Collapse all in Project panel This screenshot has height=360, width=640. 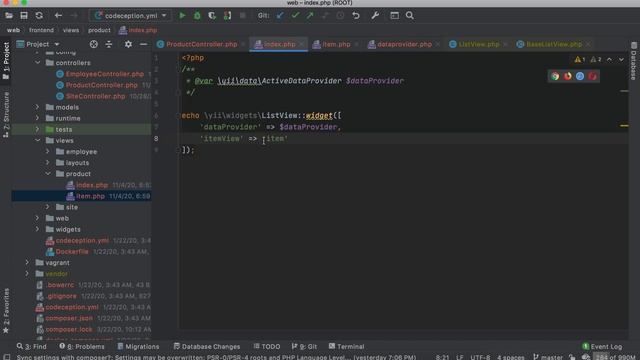pos(109,44)
